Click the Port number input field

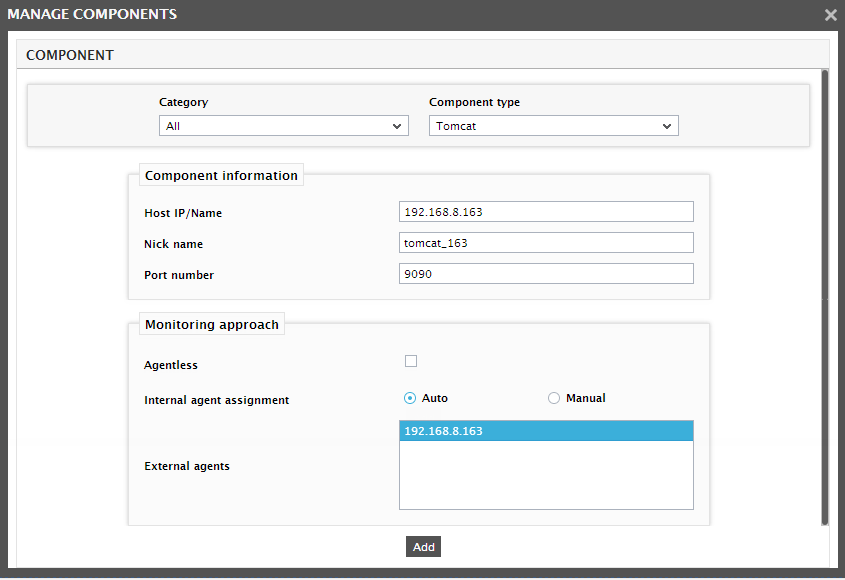point(546,274)
